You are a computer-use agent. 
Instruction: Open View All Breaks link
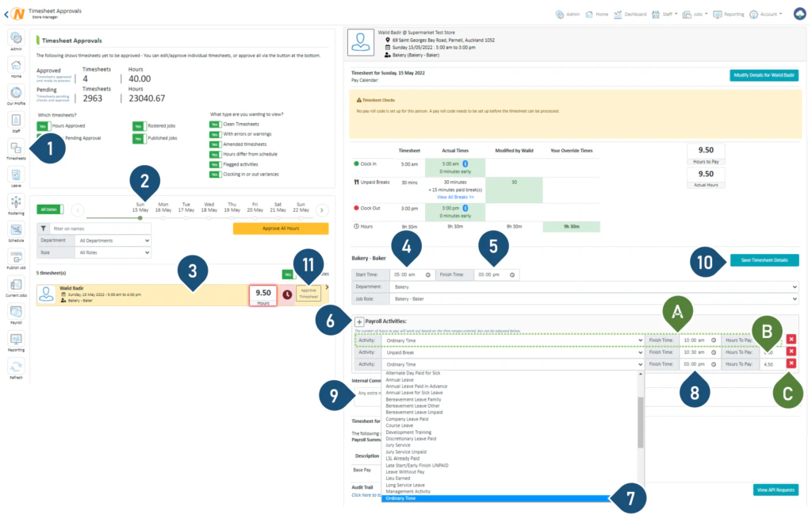click(x=455, y=197)
